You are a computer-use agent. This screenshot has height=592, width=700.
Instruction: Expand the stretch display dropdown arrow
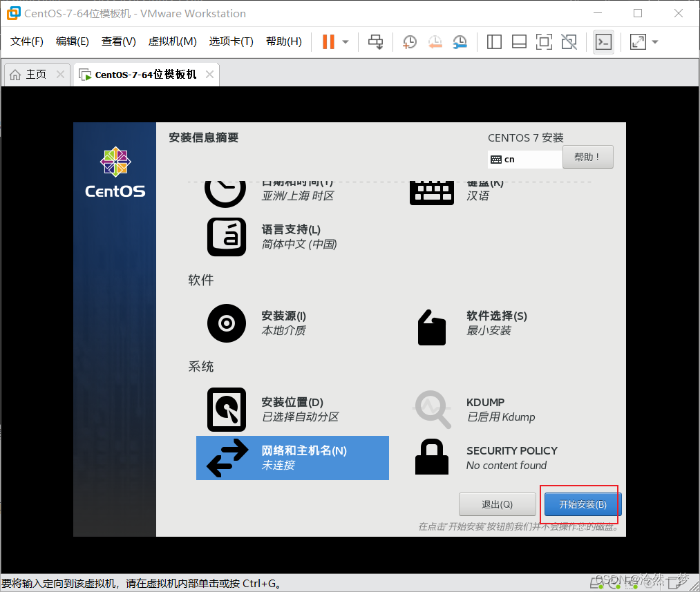tap(655, 42)
